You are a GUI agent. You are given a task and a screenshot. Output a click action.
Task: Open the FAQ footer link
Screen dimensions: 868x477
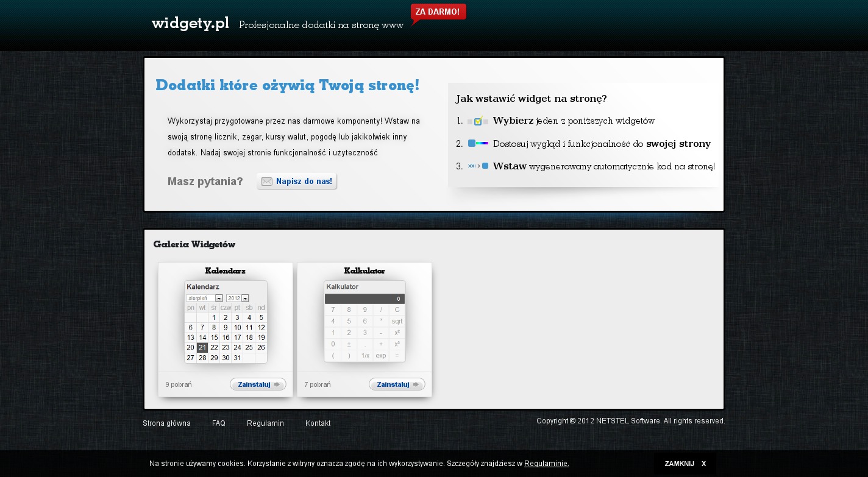[x=219, y=423]
